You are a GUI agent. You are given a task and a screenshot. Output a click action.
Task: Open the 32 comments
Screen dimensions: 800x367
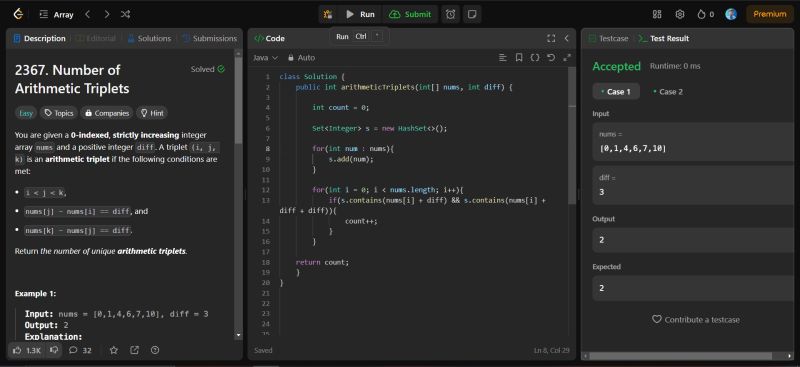coord(81,350)
